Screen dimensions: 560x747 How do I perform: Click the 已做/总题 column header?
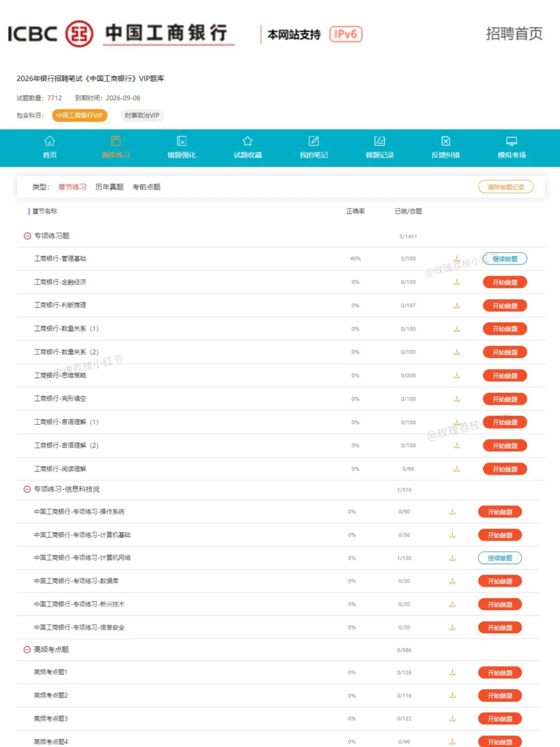[408, 211]
